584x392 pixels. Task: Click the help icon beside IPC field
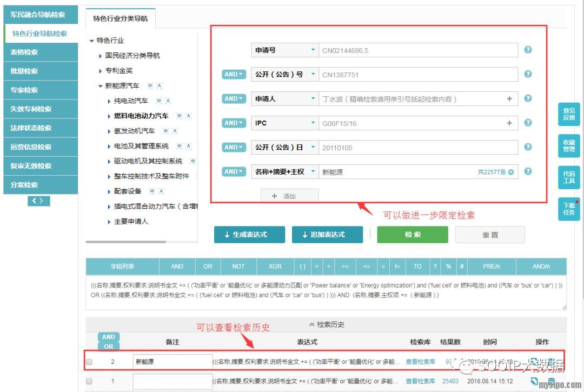(528, 123)
